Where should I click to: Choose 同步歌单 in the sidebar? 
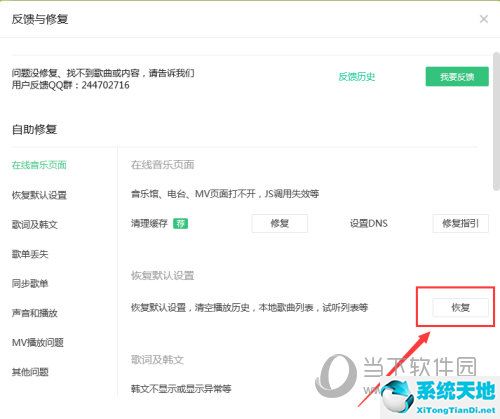point(30,283)
